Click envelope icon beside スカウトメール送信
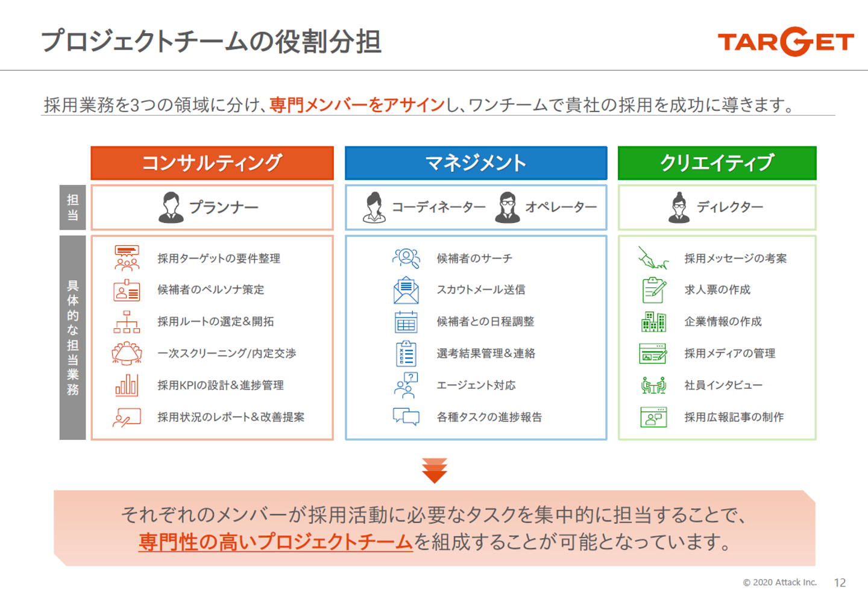 click(406, 290)
